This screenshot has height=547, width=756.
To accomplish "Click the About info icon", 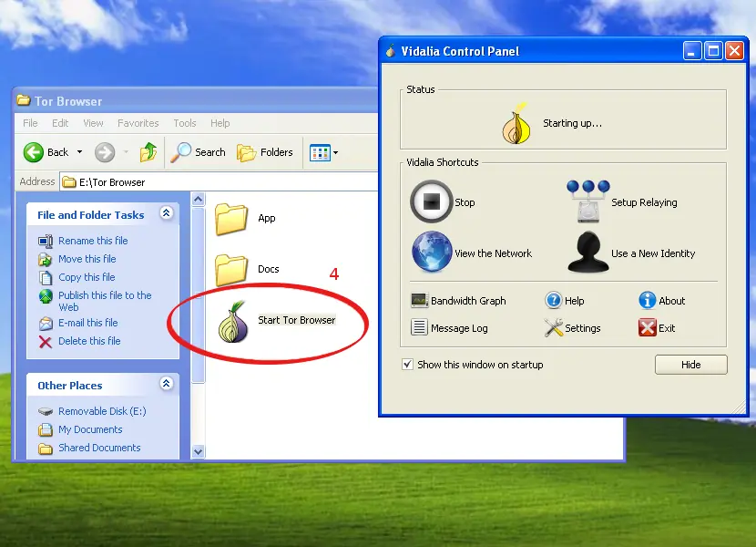I will tap(647, 300).
